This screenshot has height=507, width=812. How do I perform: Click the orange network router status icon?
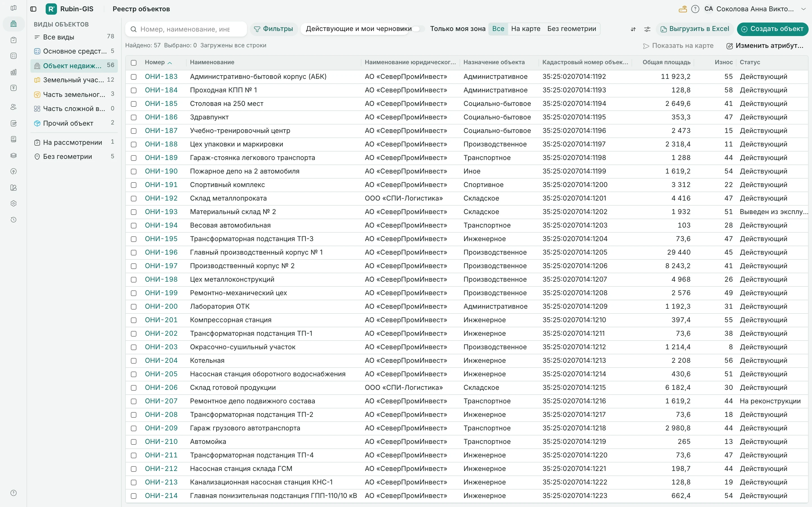tap(683, 9)
